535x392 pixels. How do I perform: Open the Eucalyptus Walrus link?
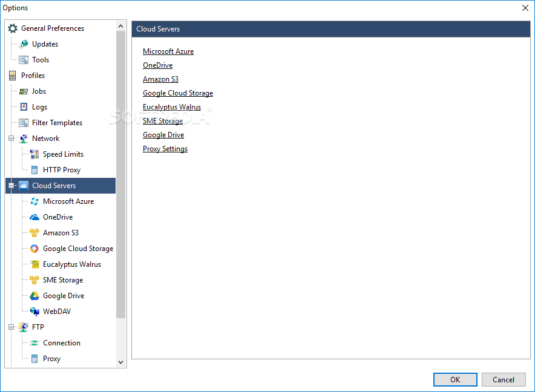pos(172,107)
